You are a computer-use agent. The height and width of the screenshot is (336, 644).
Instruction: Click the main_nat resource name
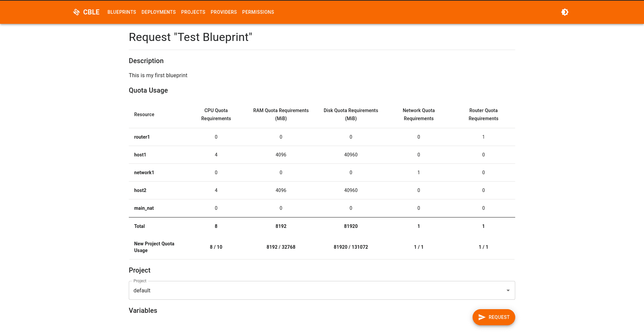(x=144, y=208)
